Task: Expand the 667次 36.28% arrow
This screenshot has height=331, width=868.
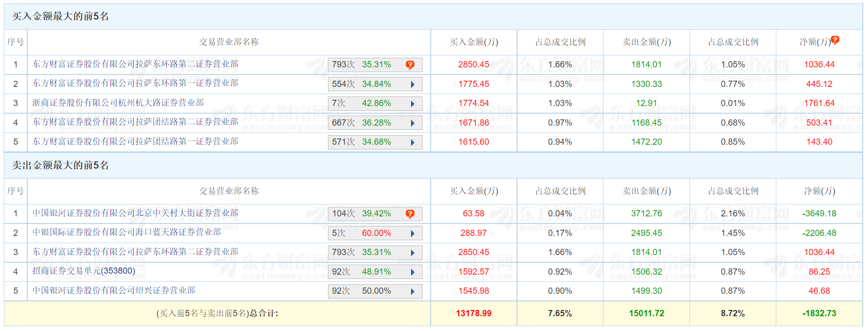Action: [413, 123]
